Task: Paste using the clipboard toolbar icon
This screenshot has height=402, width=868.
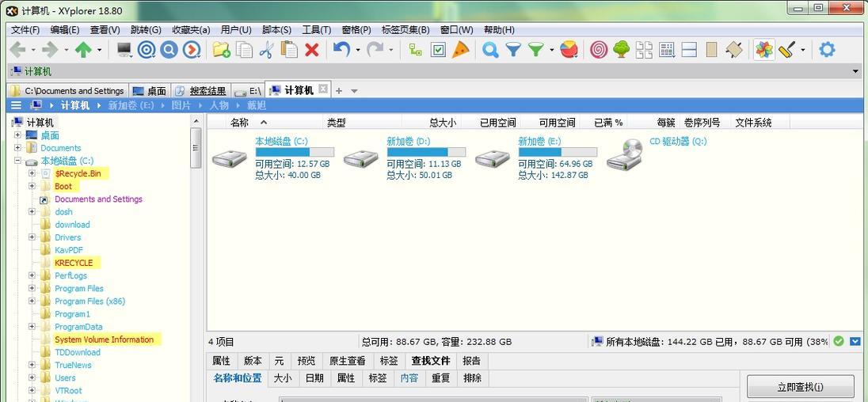Action: pyautogui.click(x=289, y=50)
